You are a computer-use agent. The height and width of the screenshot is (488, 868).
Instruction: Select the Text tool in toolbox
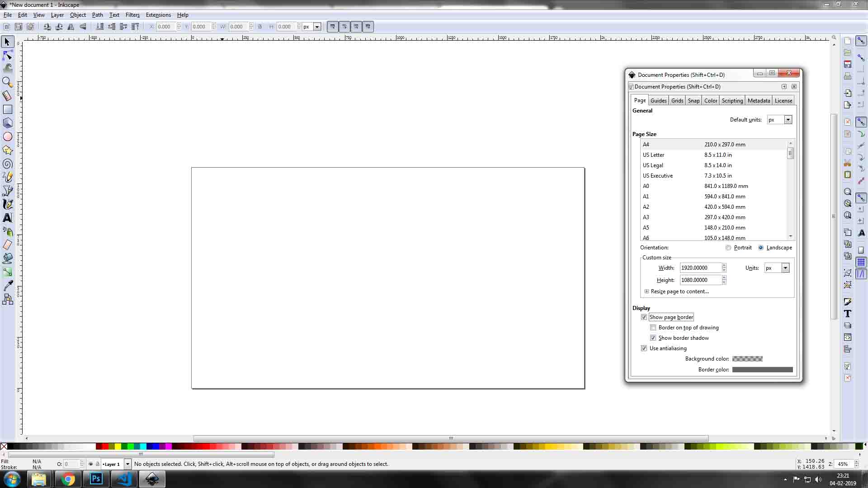click(x=7, y=218)
